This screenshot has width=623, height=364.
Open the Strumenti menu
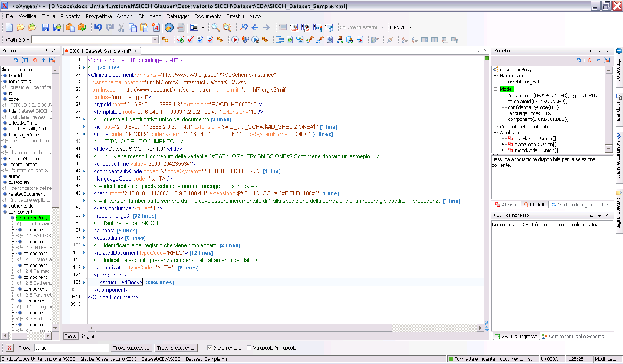tap(150, 16)
